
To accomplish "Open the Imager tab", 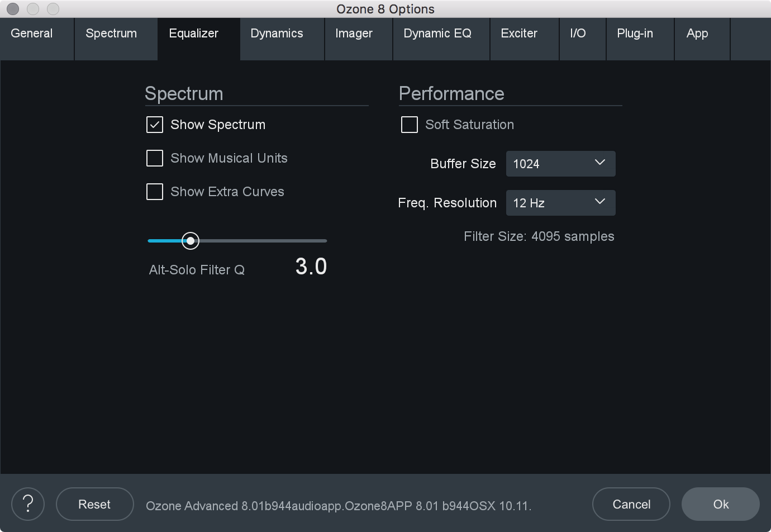I will 359,39.
